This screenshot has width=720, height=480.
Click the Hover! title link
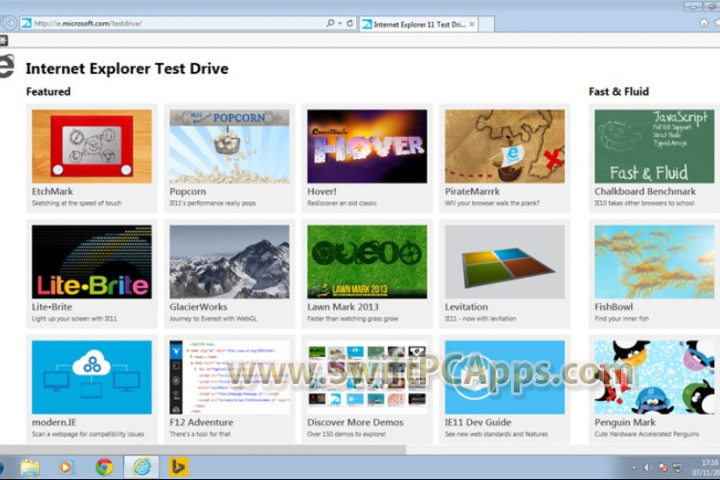(322, 191)
